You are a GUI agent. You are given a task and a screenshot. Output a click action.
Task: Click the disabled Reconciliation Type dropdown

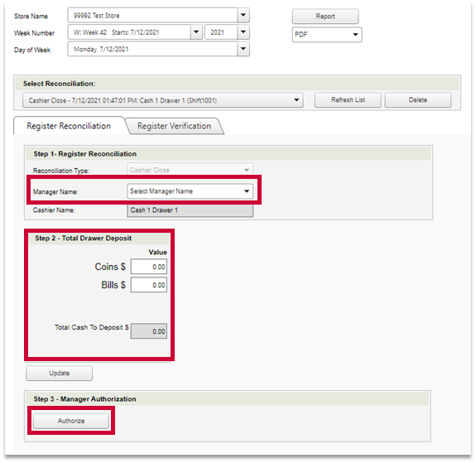[x=190, y=170]
